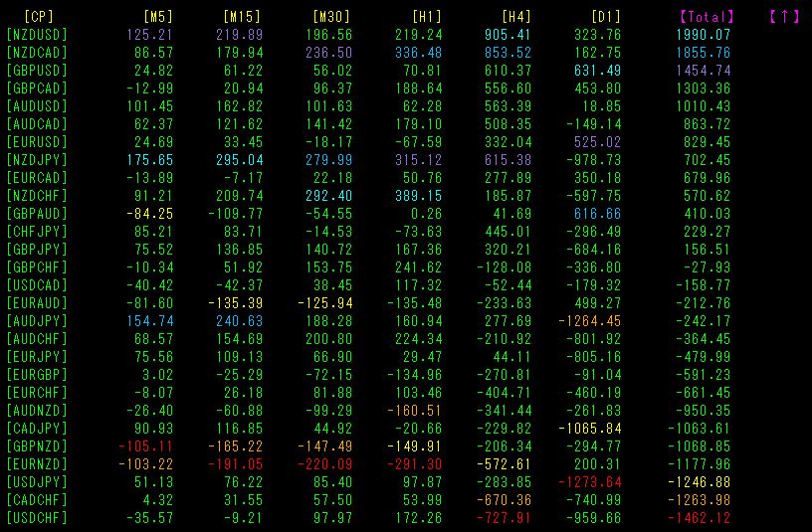Select the CADCHF currency pair label
This screenshot has width=812, height=532.
pyautogui.click(x=37, y=500)
